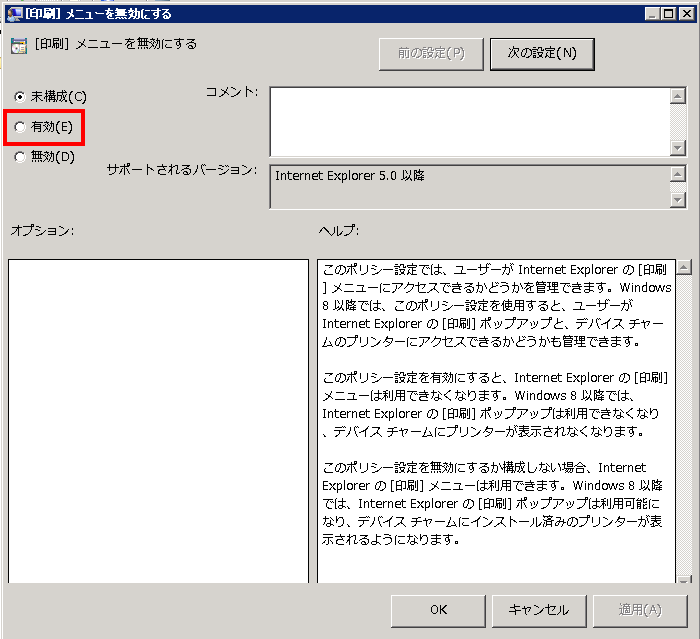Viewport: 700px width, 639px height.
Task: Maximize the policy dialog window
Action: click(666, 13)
